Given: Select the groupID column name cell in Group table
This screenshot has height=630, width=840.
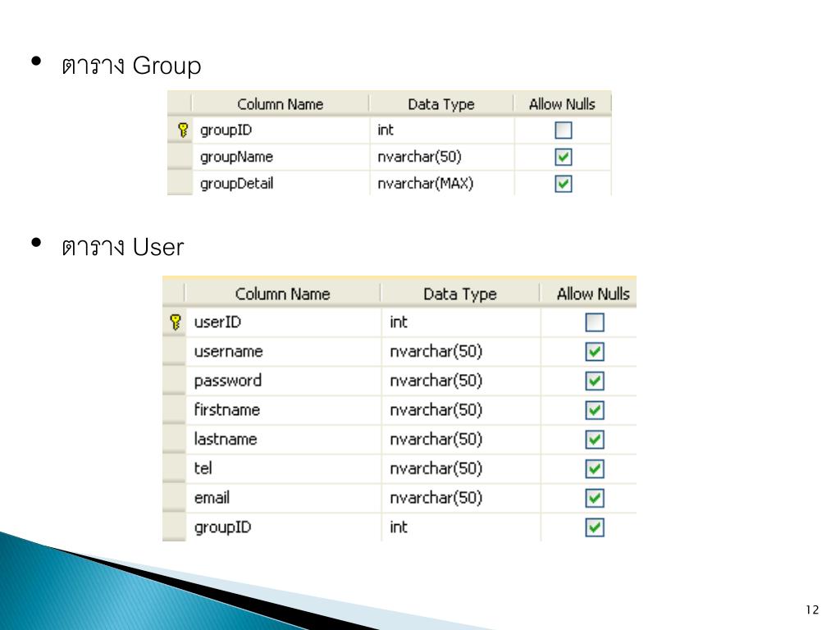Looking at the screenshot, I should coord(281,130).
